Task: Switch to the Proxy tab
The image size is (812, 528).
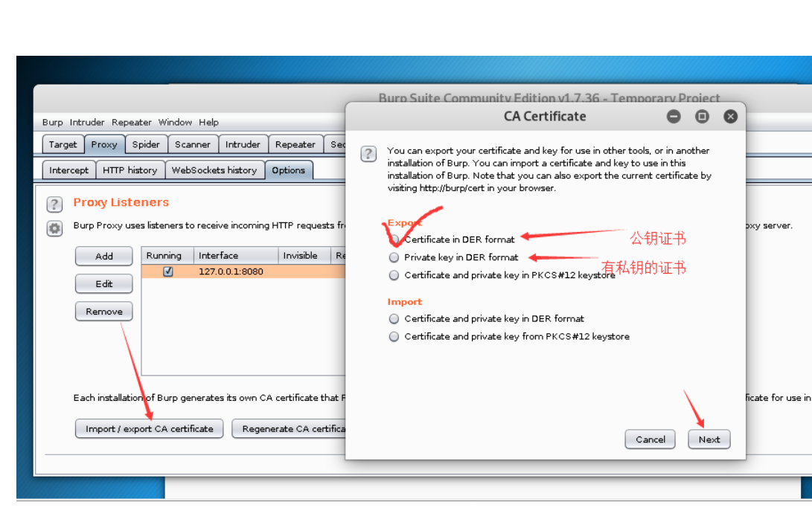Action: tap(104, 144)
